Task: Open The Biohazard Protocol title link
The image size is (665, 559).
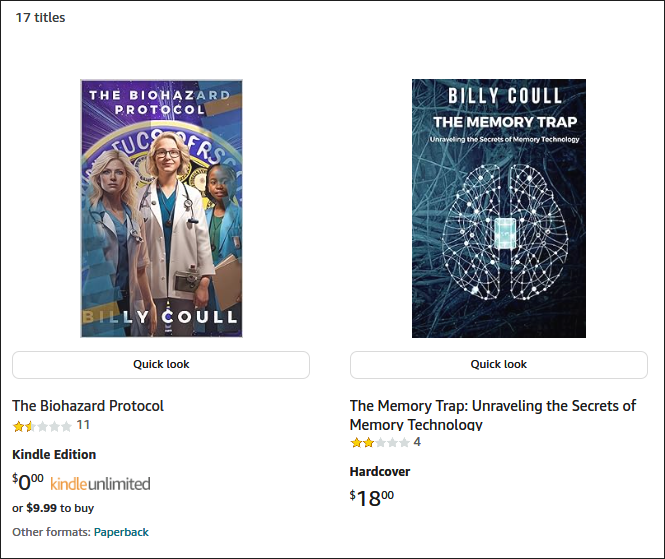Action: (x=88, y=406)
